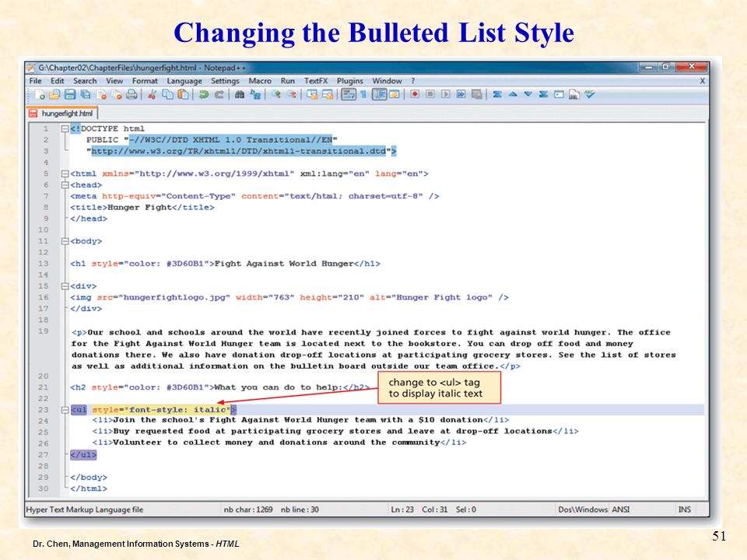The width and height of the screenshot is (747, 560).
Task: Open the Macro menu
Action: 260,81
